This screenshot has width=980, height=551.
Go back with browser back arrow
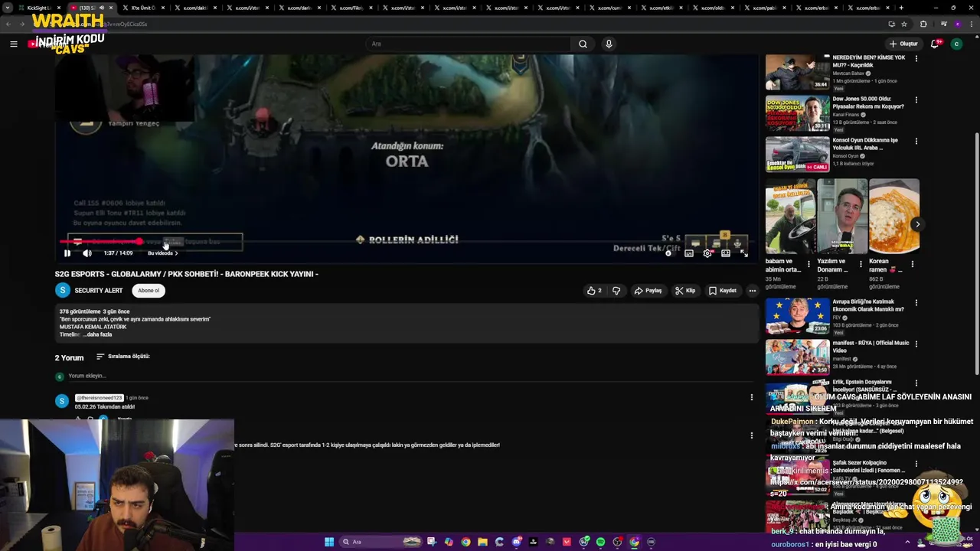coord(8,24)
